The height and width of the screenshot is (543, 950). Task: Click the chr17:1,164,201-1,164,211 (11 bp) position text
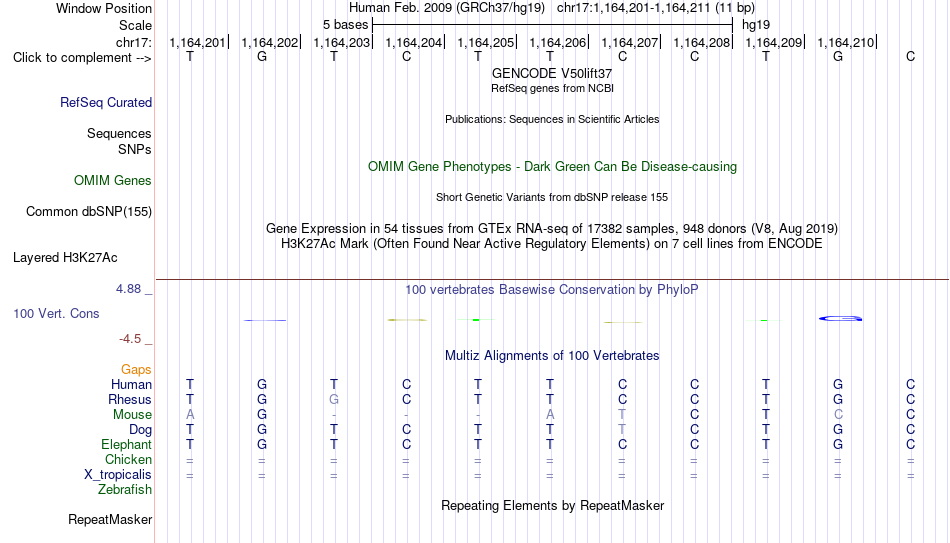pos(656,8)
